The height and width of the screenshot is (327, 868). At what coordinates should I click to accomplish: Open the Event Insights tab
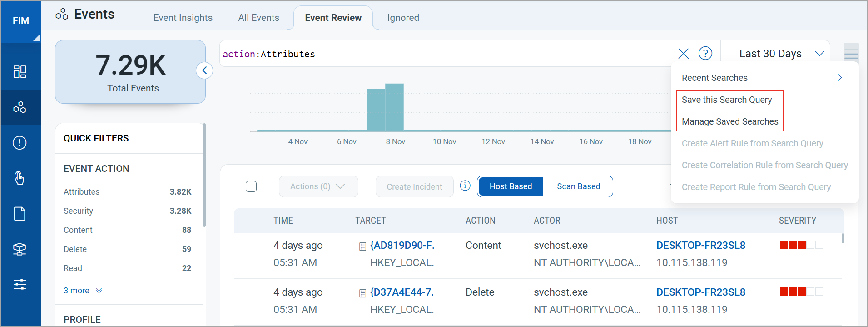(x=183, y=18)
